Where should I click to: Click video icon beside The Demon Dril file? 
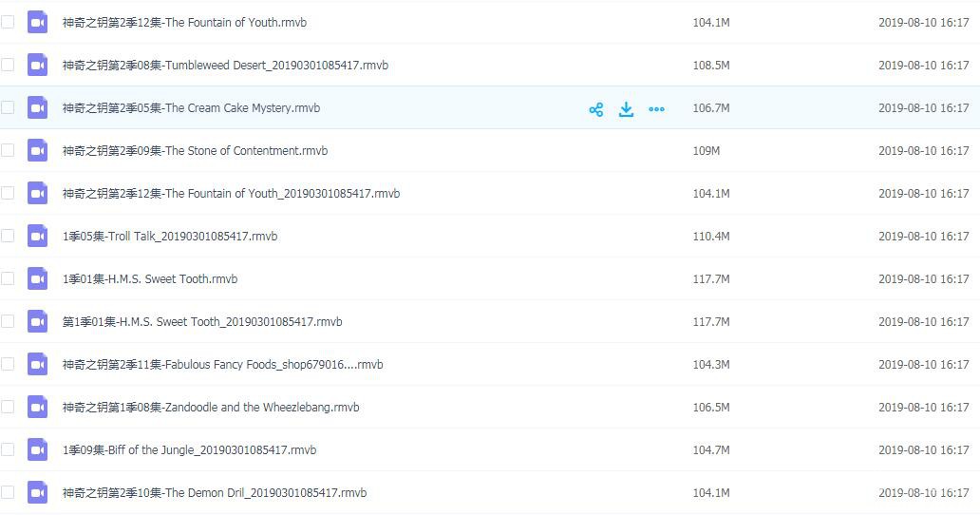click(x=37, y=493)
